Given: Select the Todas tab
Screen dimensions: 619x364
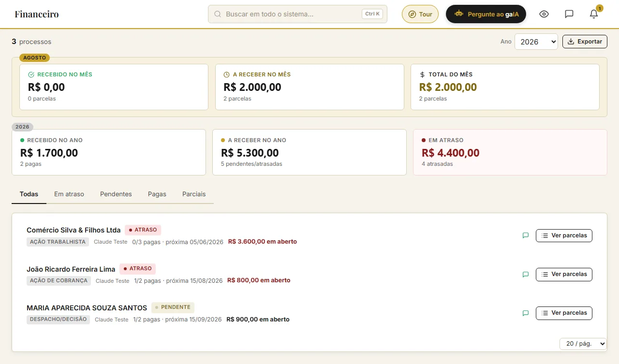Looking at the screenshot, I should click(29, 194).
